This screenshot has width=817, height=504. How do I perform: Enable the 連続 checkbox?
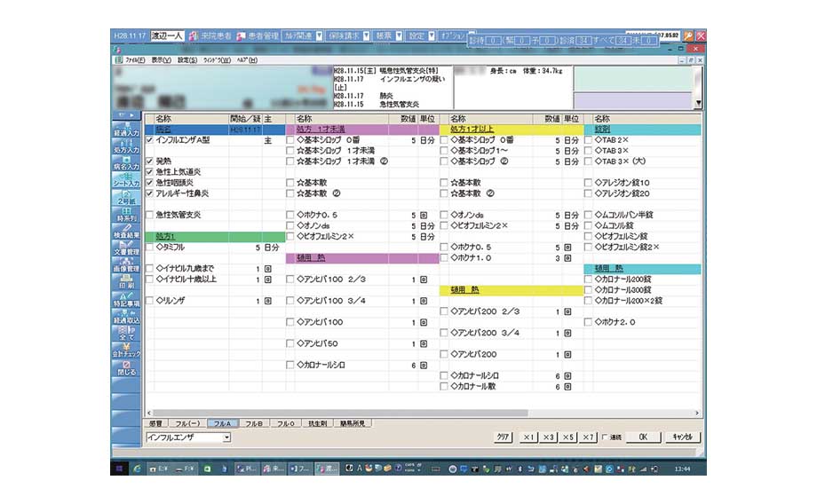(605, 437)
